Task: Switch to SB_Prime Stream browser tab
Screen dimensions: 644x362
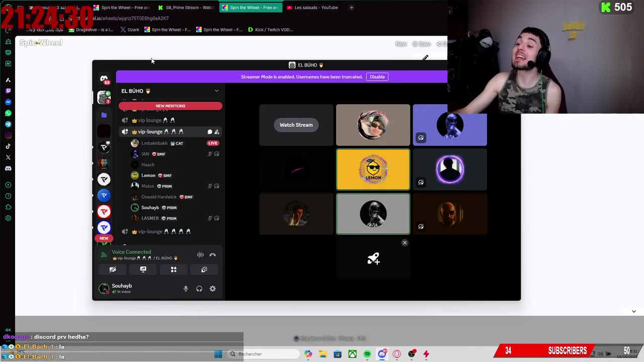Action: 186,8
